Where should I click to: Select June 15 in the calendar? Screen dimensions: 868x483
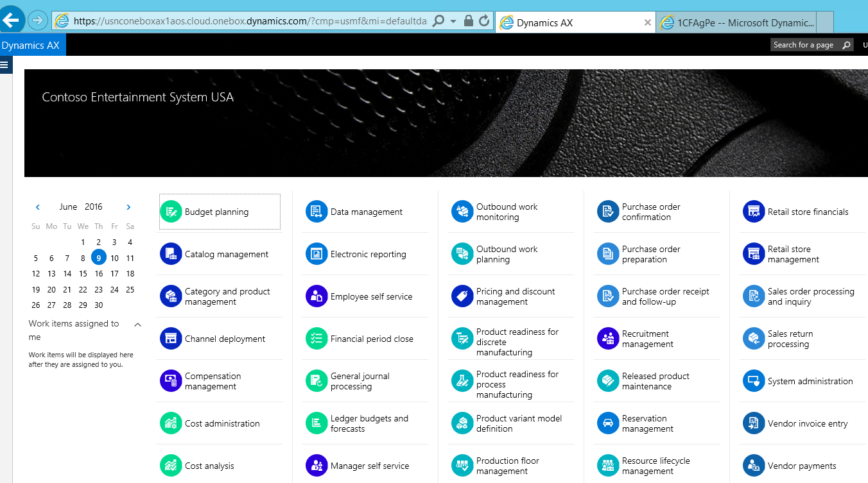[83, 273]
